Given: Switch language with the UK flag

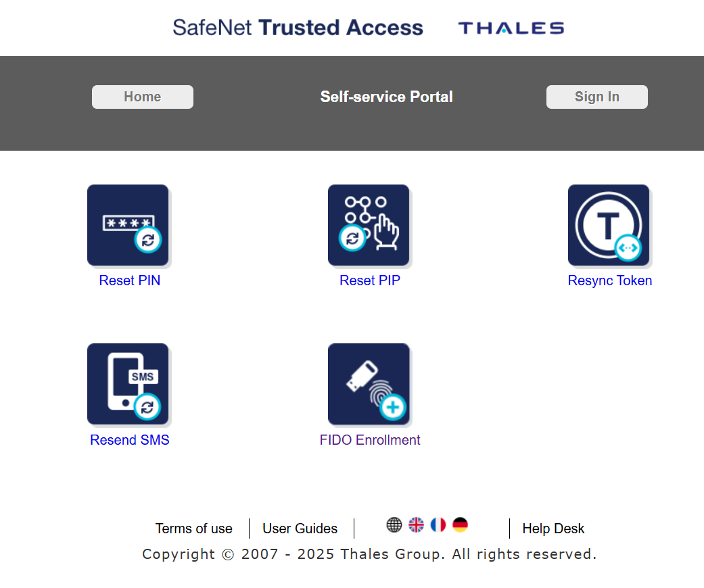Looking at the screenshot, I should tap(416, 524).
